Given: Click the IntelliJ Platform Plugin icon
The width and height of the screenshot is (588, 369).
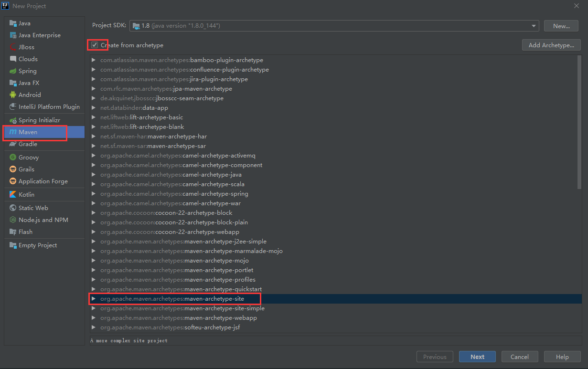Looking at the screenshot, I should click(x=13, y=107).
